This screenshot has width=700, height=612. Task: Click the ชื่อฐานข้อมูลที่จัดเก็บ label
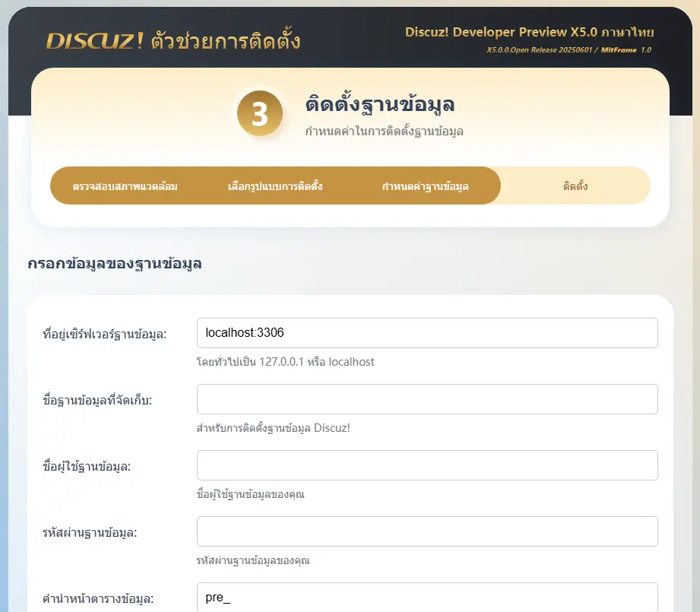[x=97, y=400]
